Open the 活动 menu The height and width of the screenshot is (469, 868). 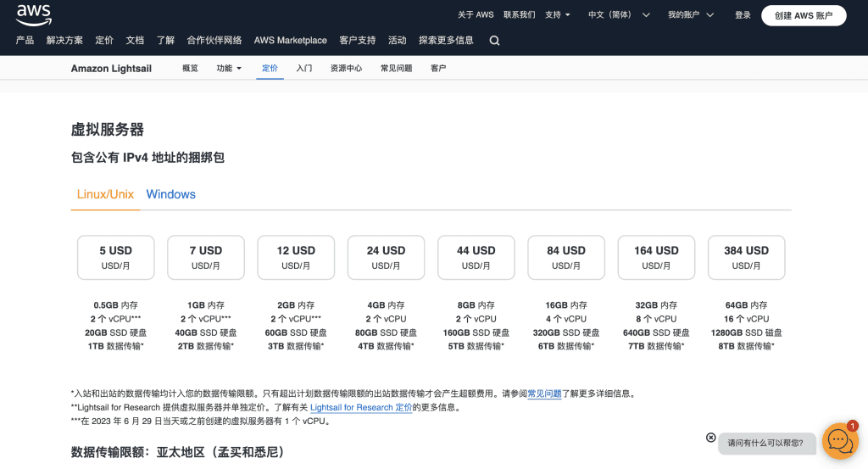(397, 41)
